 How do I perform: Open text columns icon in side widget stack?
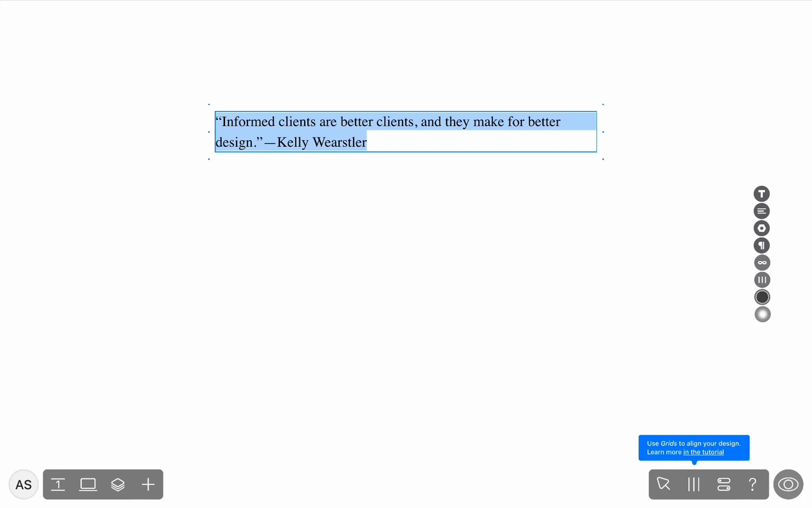[762, 280]
